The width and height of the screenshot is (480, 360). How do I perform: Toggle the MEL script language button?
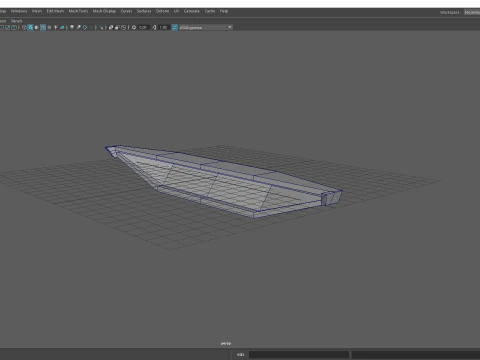click(240, 355)
